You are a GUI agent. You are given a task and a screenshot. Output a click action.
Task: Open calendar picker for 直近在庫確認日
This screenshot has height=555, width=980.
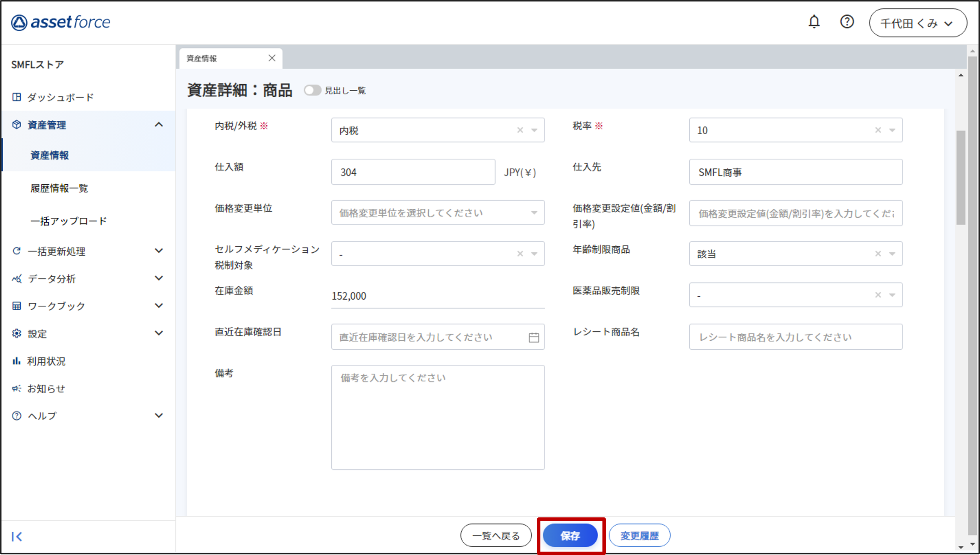pos(534,337)
